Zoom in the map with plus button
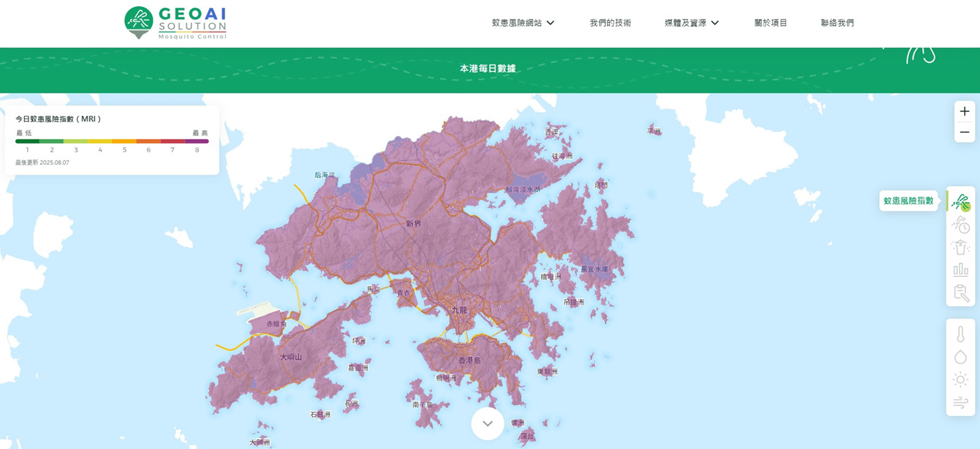The height and width of the screenshot is (449, 980). pyautogui.click(x=965, y=111)
